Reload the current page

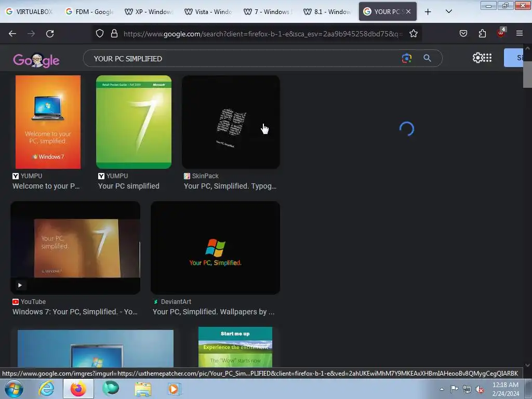click(50, 34)
